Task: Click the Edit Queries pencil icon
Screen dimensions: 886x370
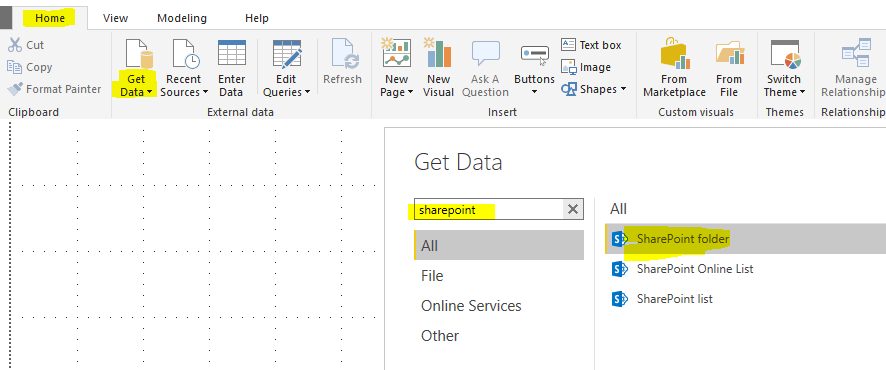Action: click(x=287, y=54)
